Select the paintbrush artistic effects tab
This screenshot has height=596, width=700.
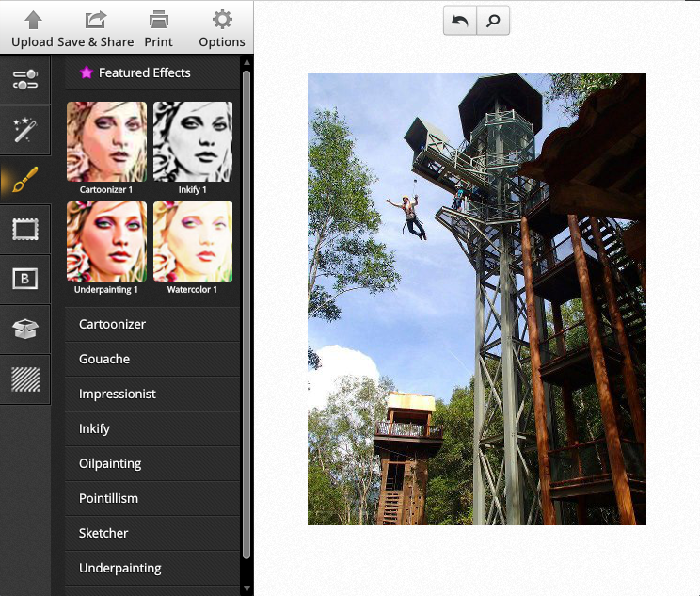(x=24, y=179)
